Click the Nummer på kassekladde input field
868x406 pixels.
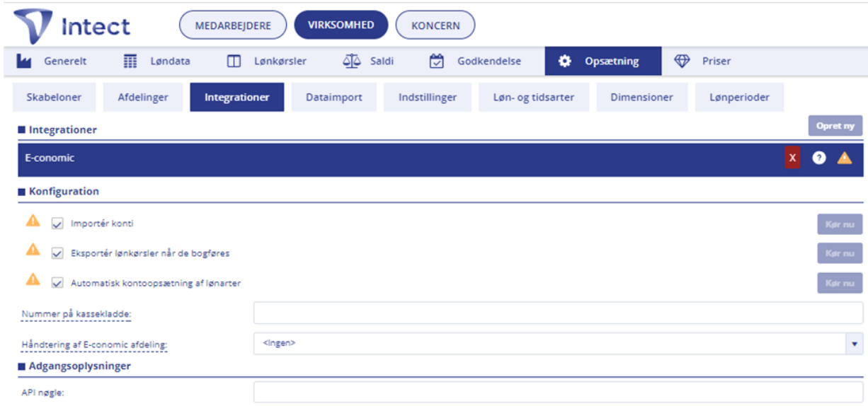point(558,313)
